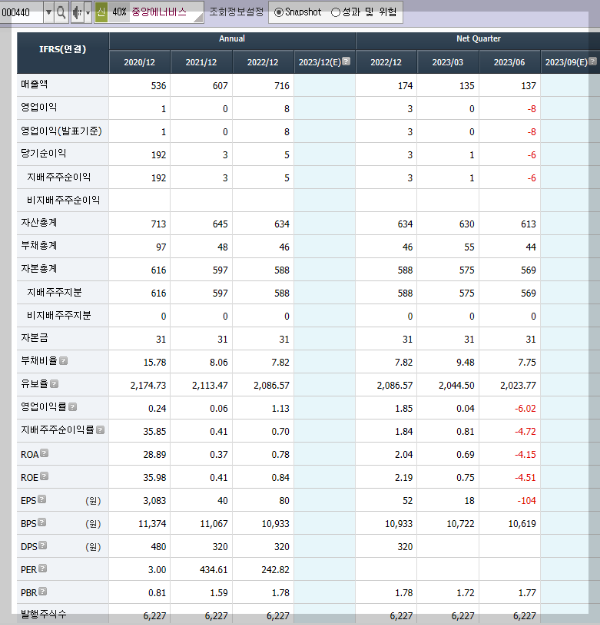Click the 매출액 row label
600x625 pixels.
click(x=34, y=84)
